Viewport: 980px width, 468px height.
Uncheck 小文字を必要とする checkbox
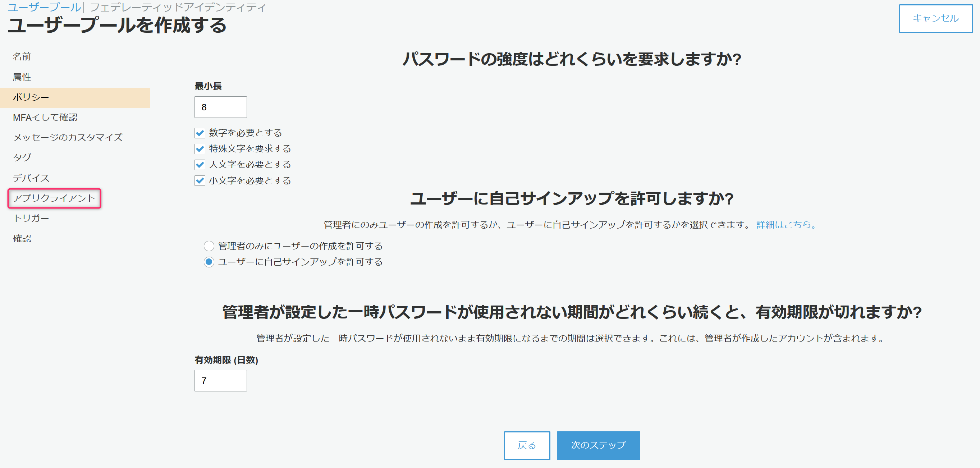coord(200,181)
